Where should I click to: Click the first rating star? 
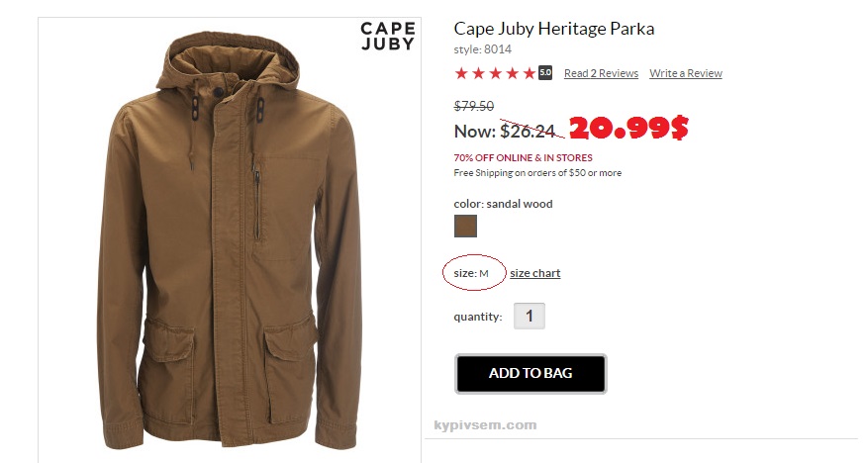pyautogui.click(x=461, y=73)
